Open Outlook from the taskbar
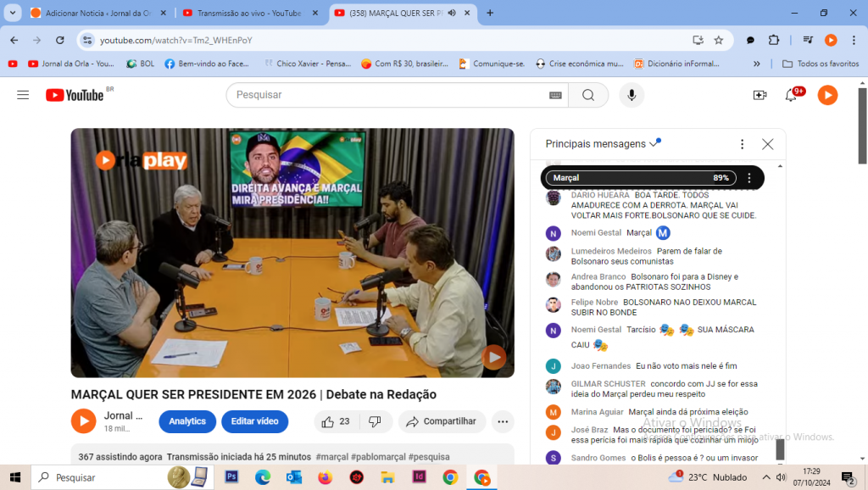This screenshot has height=490, width=868. tap(293, 476)
